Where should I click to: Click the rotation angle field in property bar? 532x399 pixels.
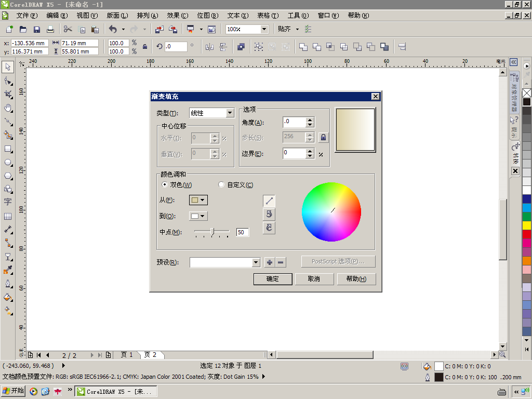coord(176,46)
